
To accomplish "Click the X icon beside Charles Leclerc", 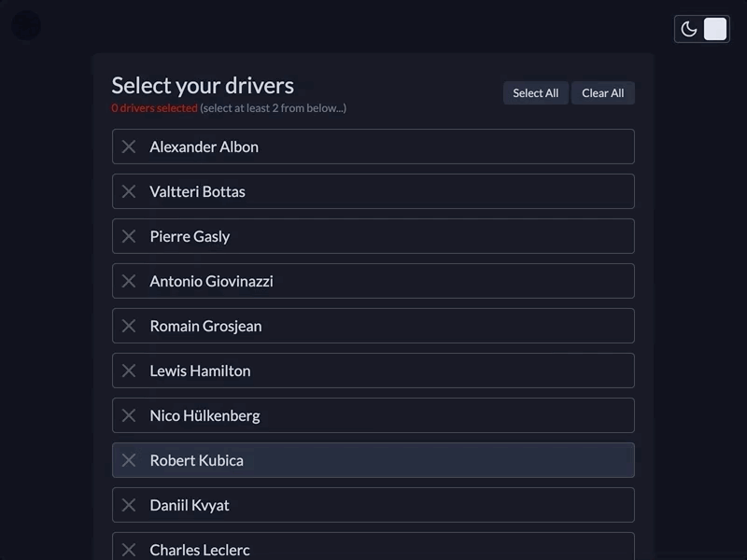I will [x=129, y=550].
